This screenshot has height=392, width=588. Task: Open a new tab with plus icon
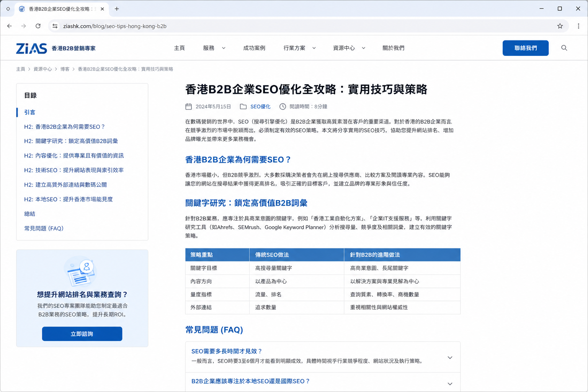point(117,9)
